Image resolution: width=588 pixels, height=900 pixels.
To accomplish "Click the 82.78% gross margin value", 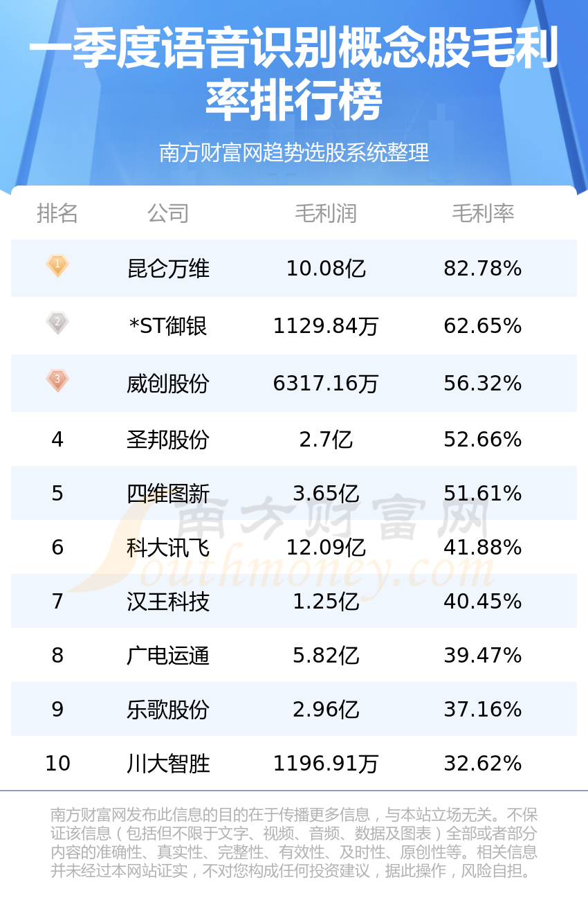I will click(x=483, y=269).
